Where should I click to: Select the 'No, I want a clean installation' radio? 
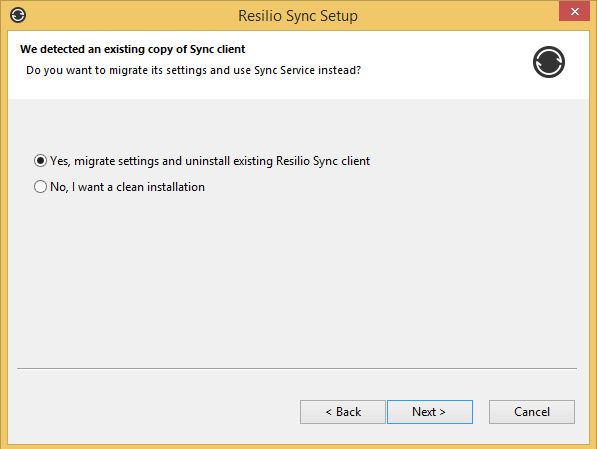pyautogui.click(x=40, y=187)
